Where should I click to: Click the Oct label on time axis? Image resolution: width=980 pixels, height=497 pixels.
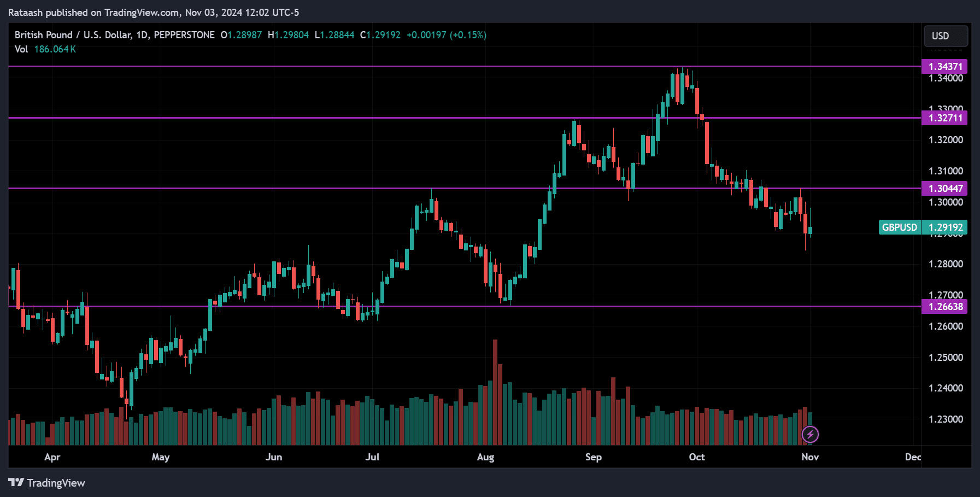tap(697, 457)
